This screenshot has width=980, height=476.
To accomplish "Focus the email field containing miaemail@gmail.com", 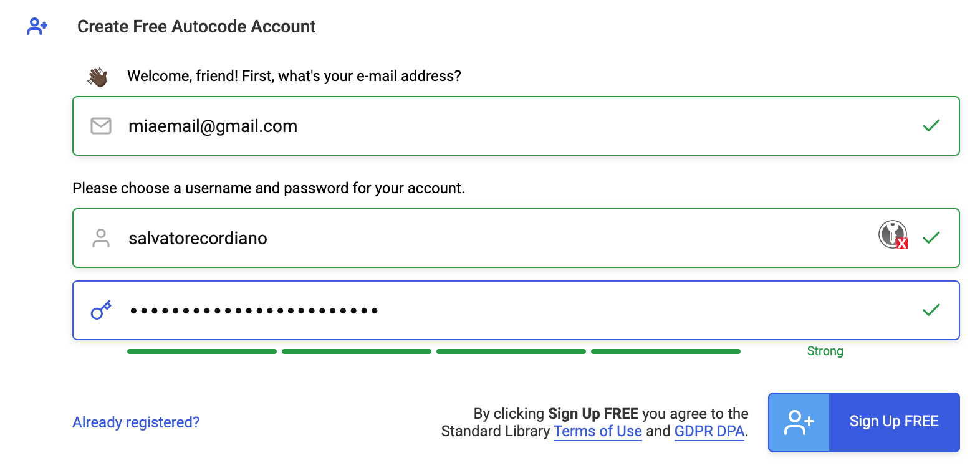I will point(516,126).
